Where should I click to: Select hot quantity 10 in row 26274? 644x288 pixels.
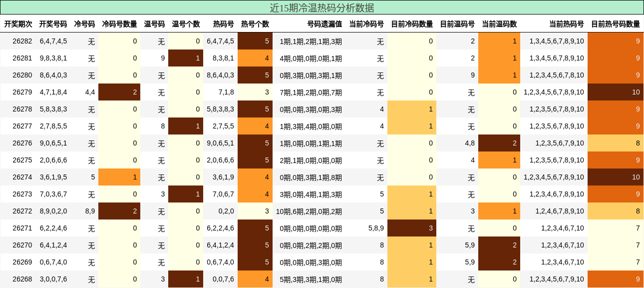point(616,177)
